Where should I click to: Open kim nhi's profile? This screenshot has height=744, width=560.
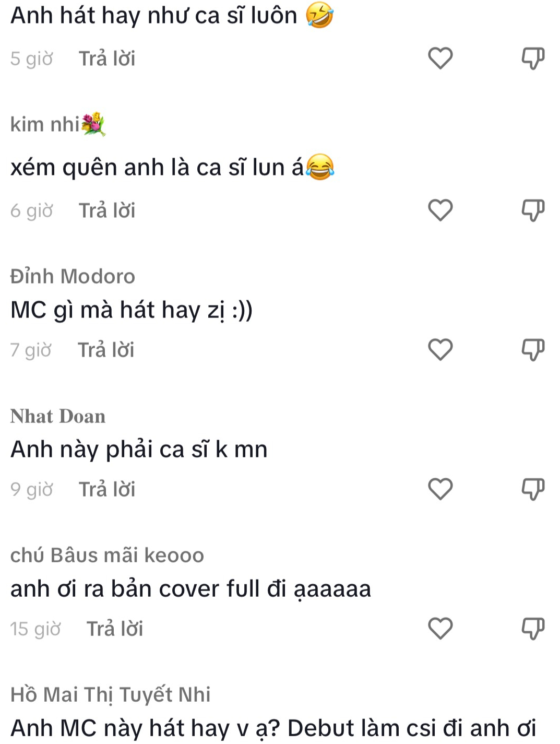tap(58, 124)
